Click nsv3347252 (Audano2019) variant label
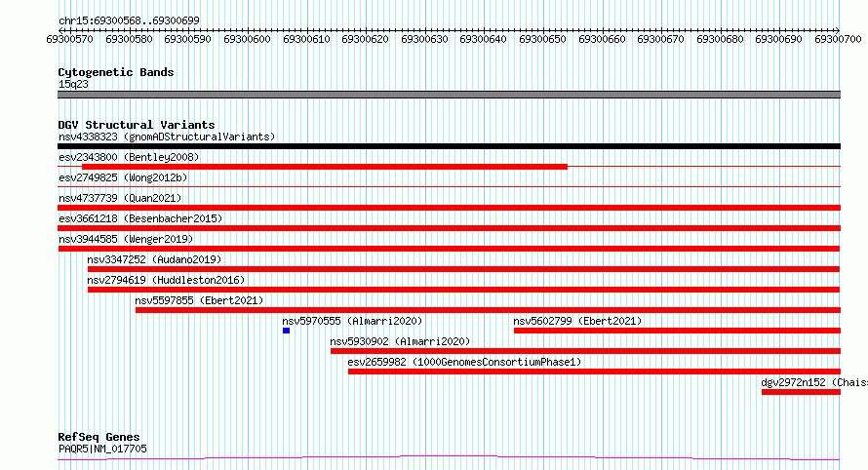This screenshot has height=470, width=868. point(154,259)
